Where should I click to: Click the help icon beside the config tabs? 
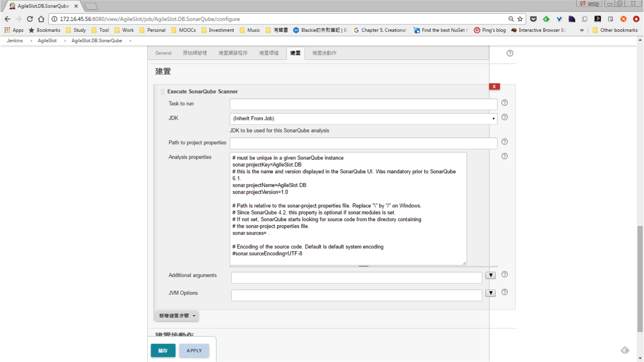click(x=510, y=53)
